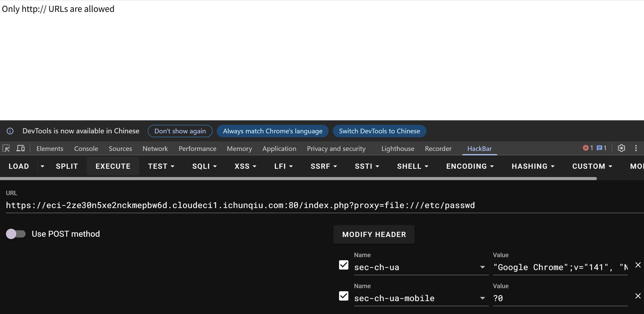Uncheck the sec-ch-ua-mobile header checkbox
644x314 pixels.
(344, 296)
